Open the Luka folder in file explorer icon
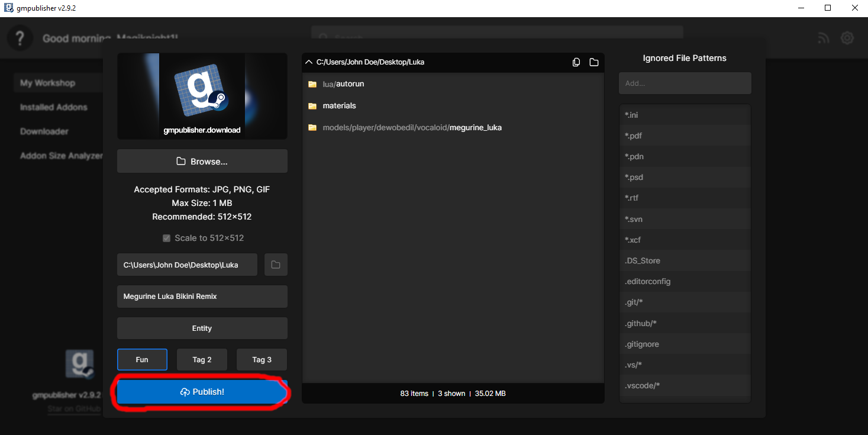868x435 pixels. [594, 62]
